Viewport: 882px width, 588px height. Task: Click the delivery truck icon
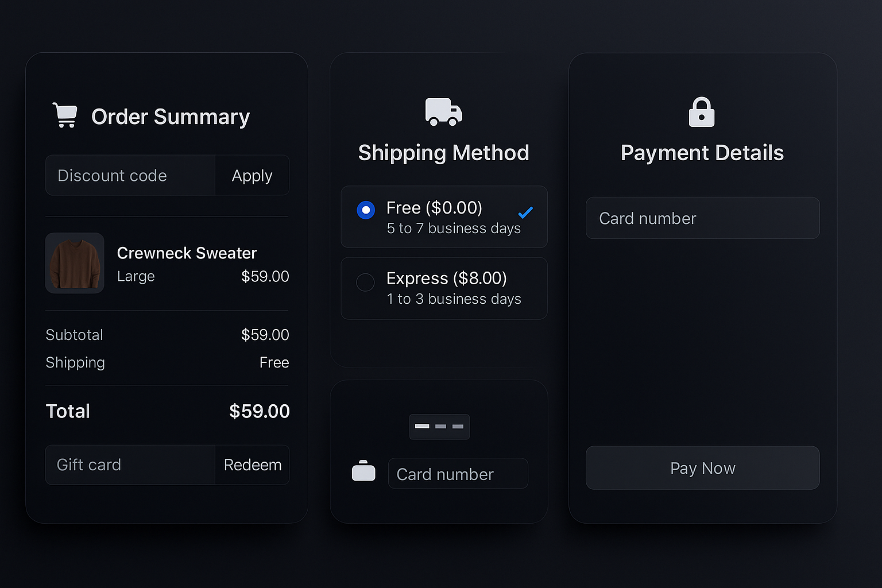443,111
